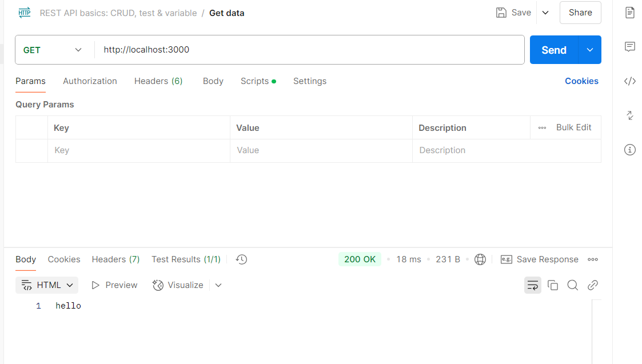Viewport: 642px width, 364px height.
Task: Click Save Response
Action: pyautogui.click(x=539, y=259)
